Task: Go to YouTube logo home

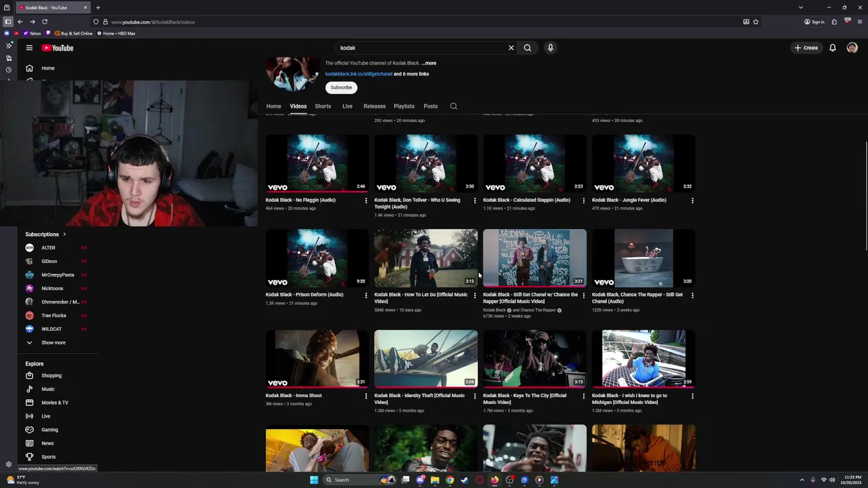Action: [x=58, y=47]
